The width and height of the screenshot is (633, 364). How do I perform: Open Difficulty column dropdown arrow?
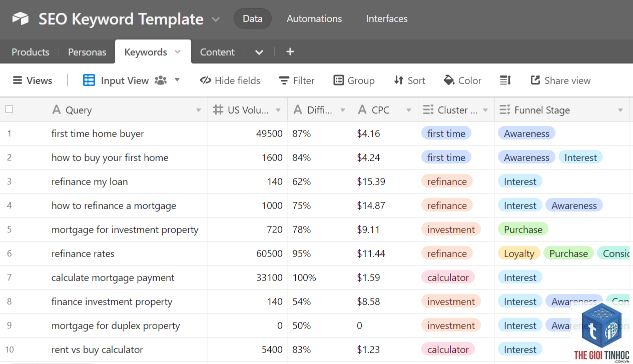coord(343,110)
